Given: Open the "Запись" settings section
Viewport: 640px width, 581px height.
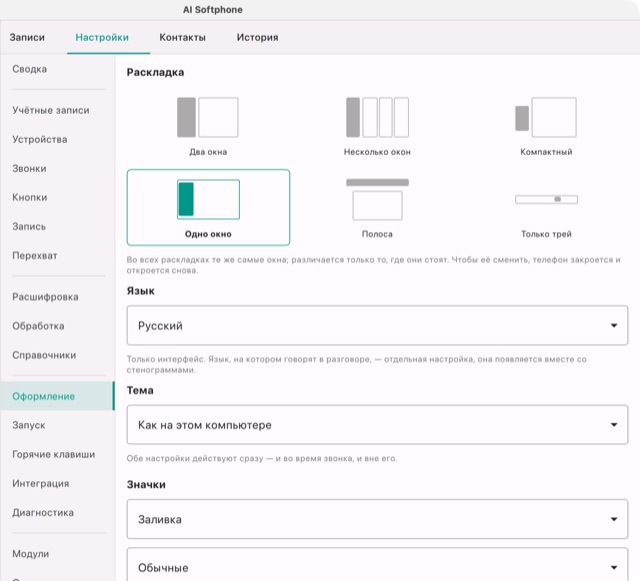Looking at the screenshot, I should click(x=58, y=226).
